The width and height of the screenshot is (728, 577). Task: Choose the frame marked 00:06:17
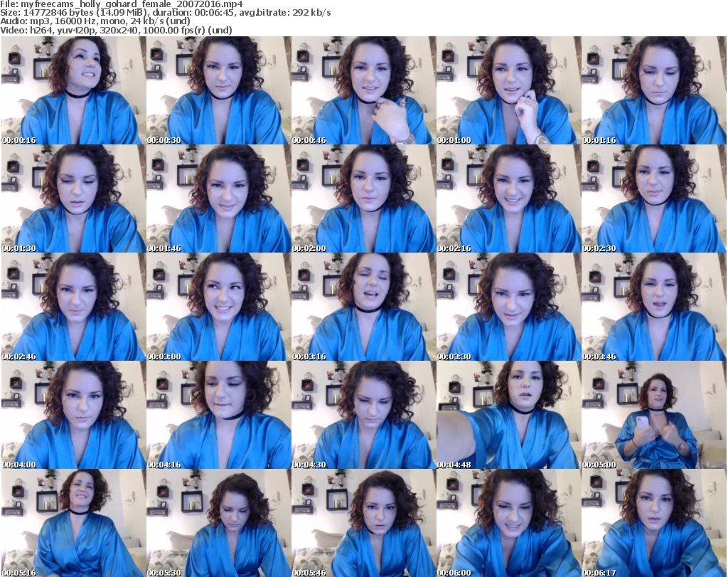tap(654, 523)
